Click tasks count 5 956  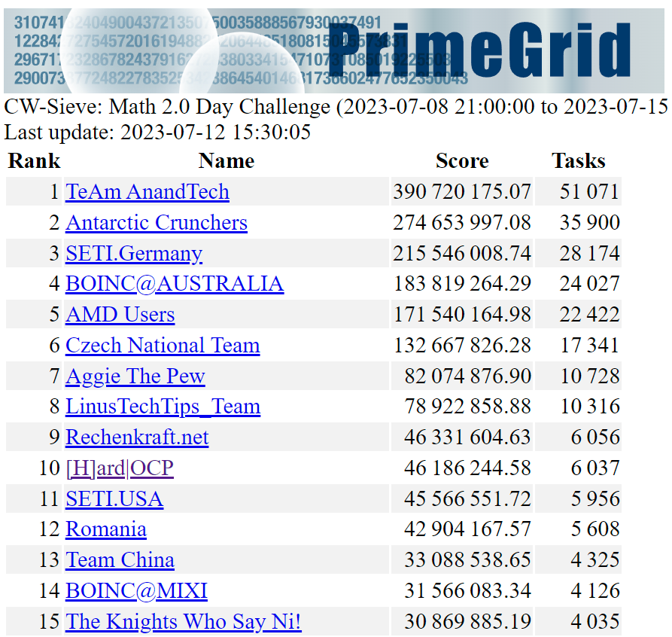595,499
